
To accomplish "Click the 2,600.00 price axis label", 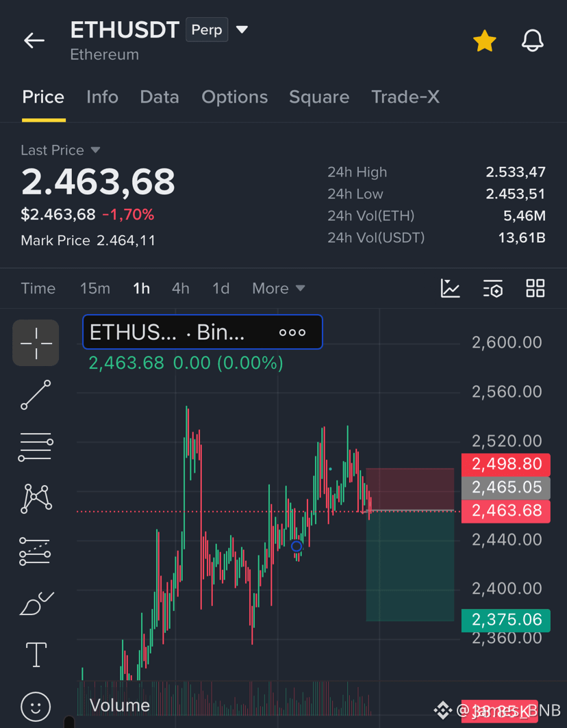I will (507, 343).
